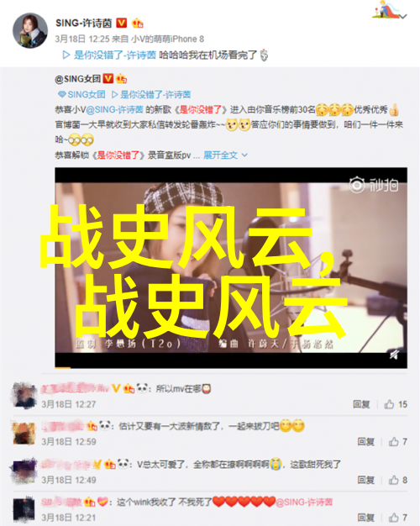Open the @SING女团 reposted account
This screenshot has width=420, height=526.
(x=77, y=79)
